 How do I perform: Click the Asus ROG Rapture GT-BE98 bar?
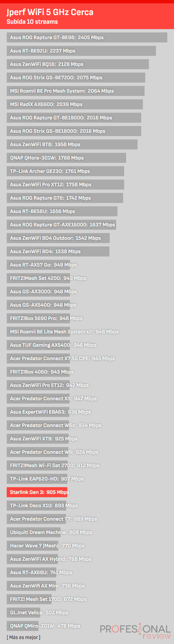click(x=87, y=37)
